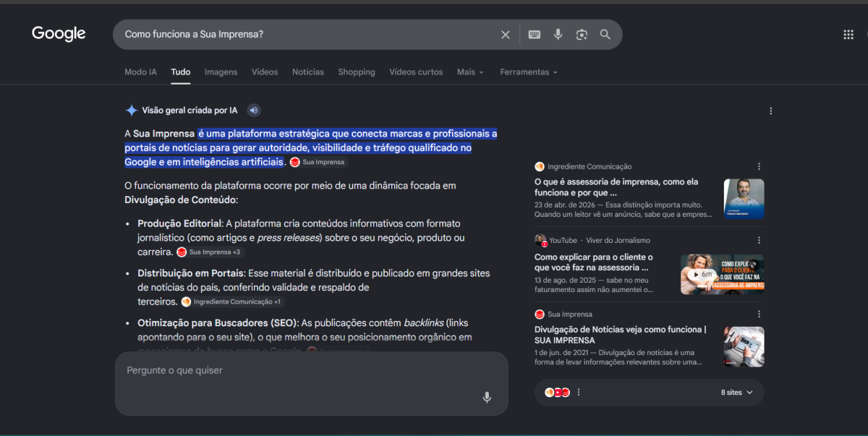Image resolution: width=868 pixels, height=436 pixels.
Task: Click the 'Visão geral criada por IA' heading
Action: (x=190, y=111)
